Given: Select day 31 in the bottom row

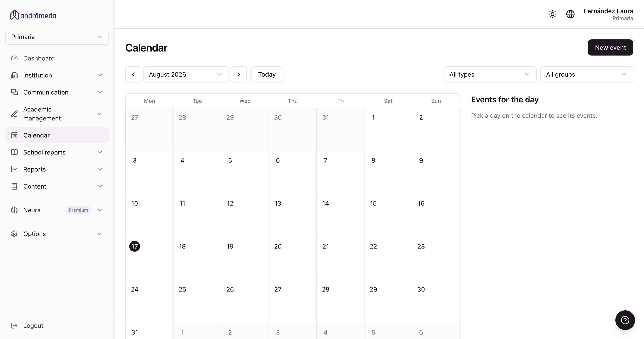Looking at the screenshot, I should click(x=149, y=331).
